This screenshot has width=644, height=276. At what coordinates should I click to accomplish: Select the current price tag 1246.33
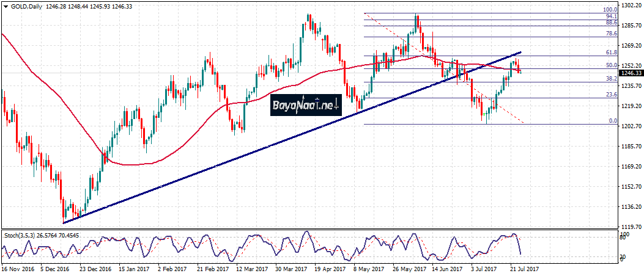pos(631,73)
